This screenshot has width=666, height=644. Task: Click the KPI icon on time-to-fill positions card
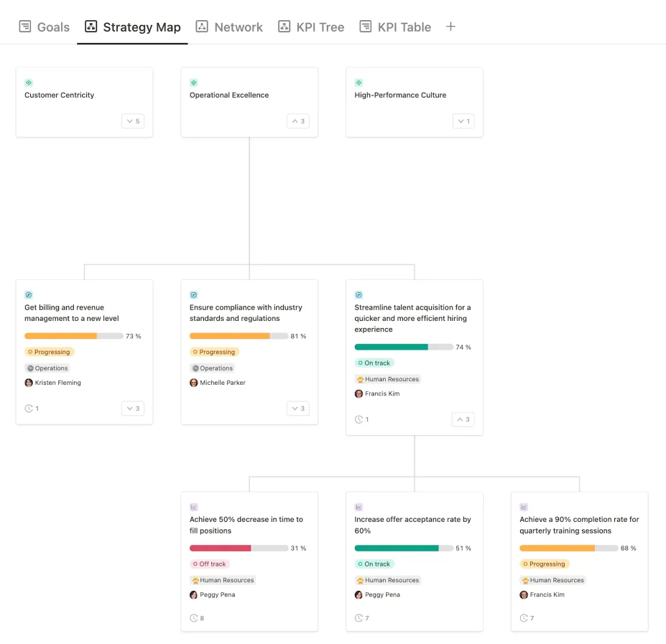click(193, 507)
